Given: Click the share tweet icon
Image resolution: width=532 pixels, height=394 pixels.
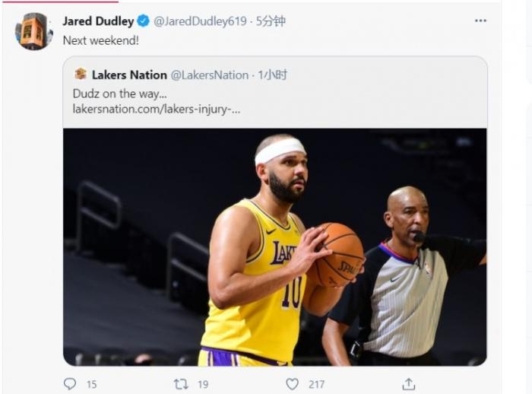Looking at the screenshot, I should [409, 384].
